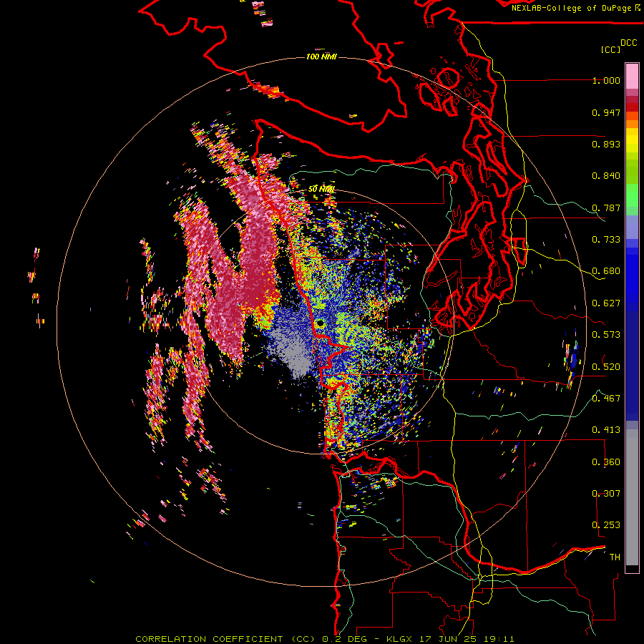Click the [CC] unit label
This screenshot has width=644, height=644.
[x=610, y=49]
